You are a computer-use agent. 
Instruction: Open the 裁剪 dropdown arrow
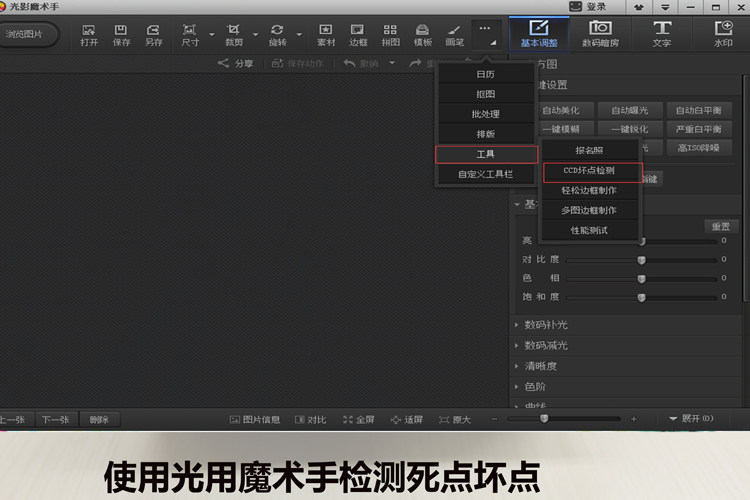click(255, 35)
